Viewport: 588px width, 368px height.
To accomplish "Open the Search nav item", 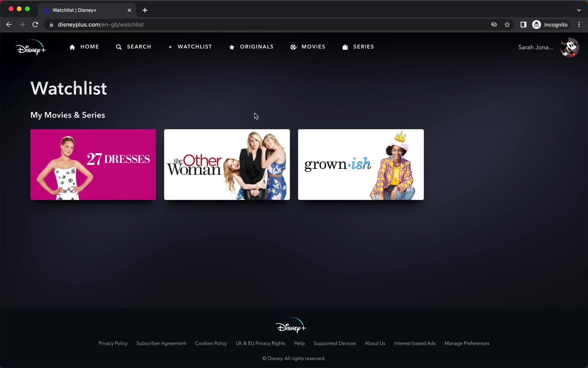I will 134,47.
